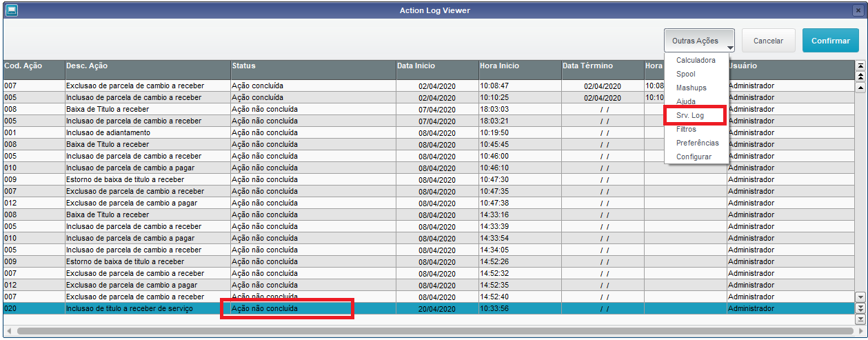Click 'Ação concluída' status at 10:08:47 row
Viewport: 868px width, 340px height.
click(x=313, y=86)
